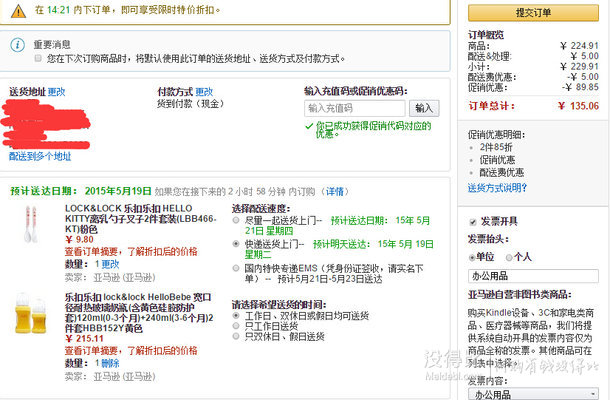
Task: Click the order total ¥ 135.06
Action: click(578, 106)
